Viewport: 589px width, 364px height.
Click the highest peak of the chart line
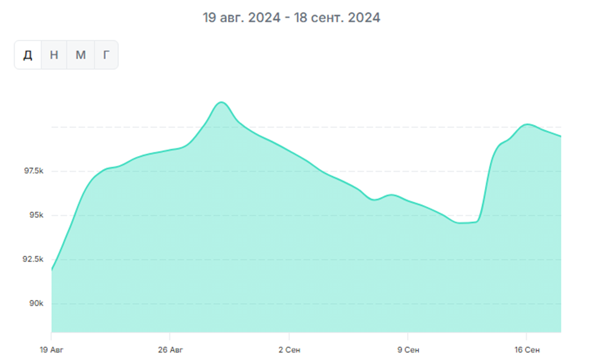pos(221,102)
